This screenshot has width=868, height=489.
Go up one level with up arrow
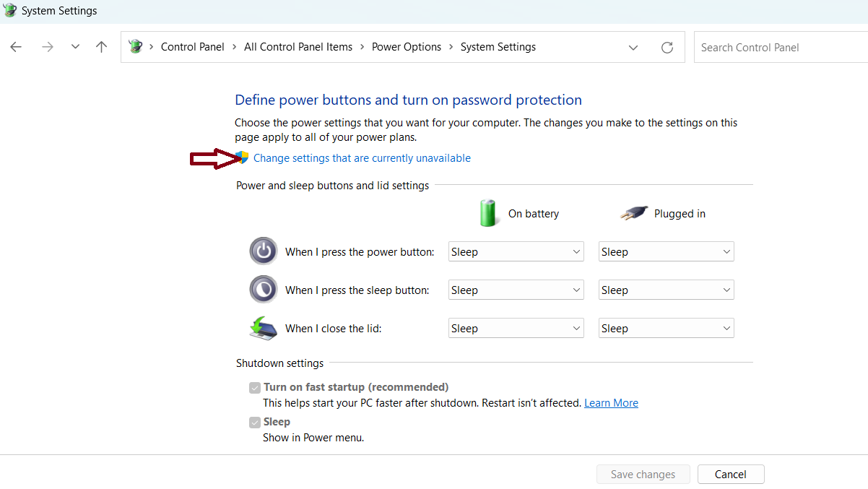[101, 47]
